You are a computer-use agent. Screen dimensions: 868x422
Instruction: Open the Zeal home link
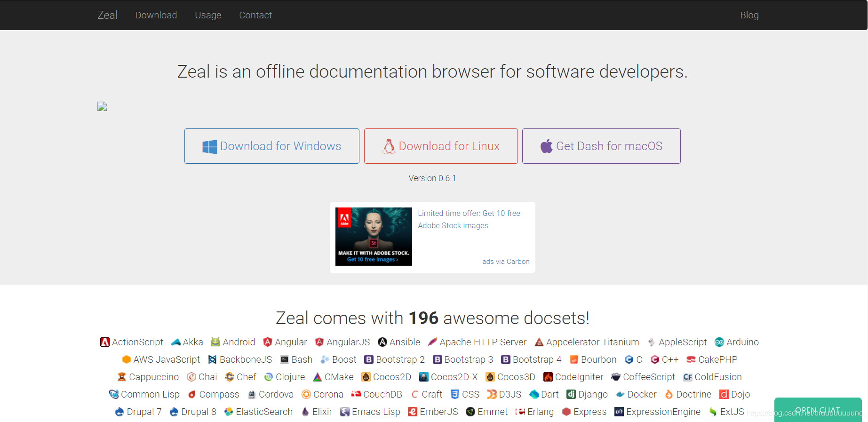coord(107,15)
